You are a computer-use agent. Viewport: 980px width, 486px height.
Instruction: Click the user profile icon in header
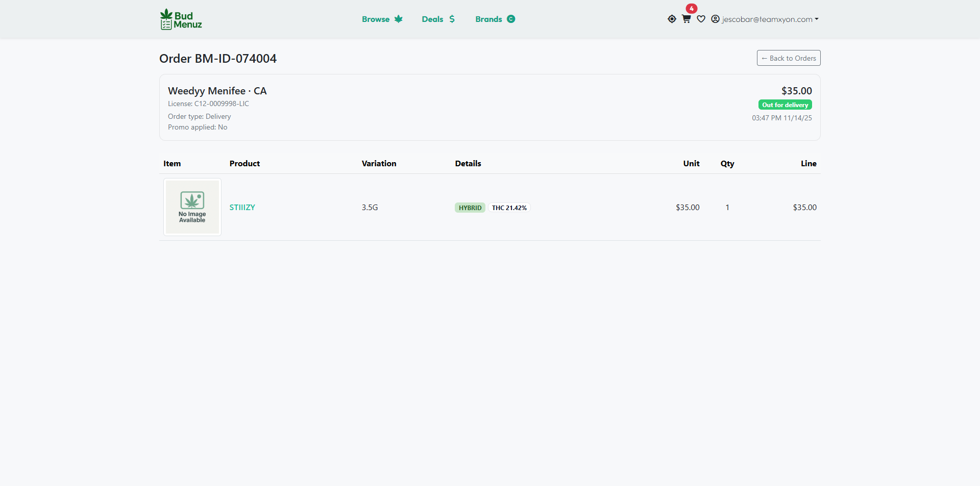(x=716, y=19)
